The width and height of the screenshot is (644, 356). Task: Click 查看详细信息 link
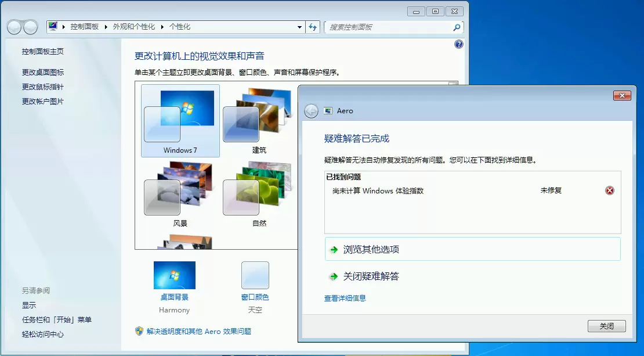point(345,299)
